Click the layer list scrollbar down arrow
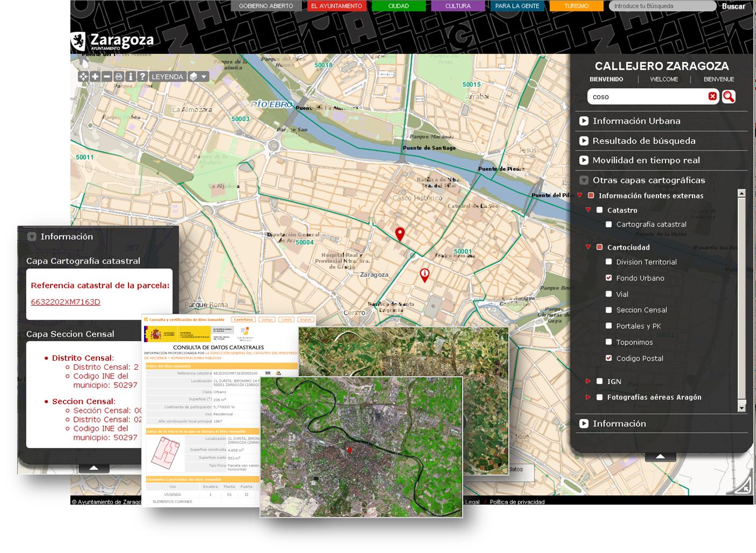756x553 pixels. [741, 408]
